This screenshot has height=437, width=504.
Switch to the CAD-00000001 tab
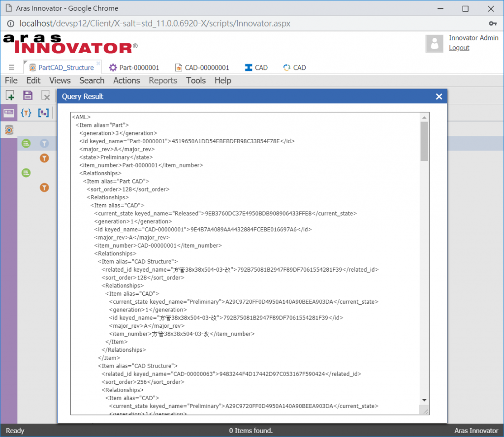click(x=202, y=67)
